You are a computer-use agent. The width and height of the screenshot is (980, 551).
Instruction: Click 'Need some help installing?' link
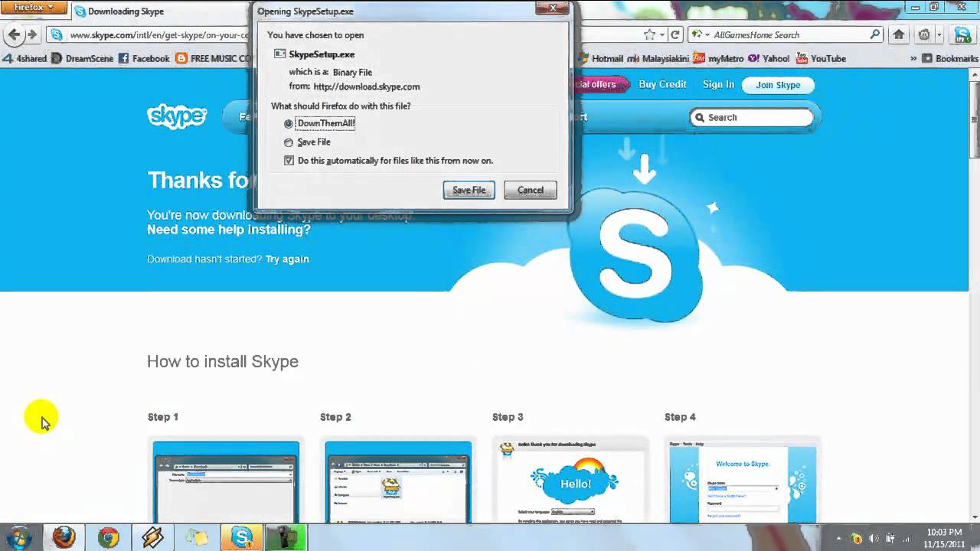(x=229, y=230)
